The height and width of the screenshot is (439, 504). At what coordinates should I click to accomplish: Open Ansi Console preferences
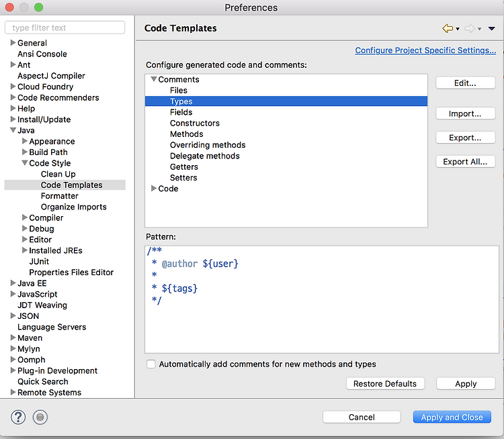coord(42,54)
